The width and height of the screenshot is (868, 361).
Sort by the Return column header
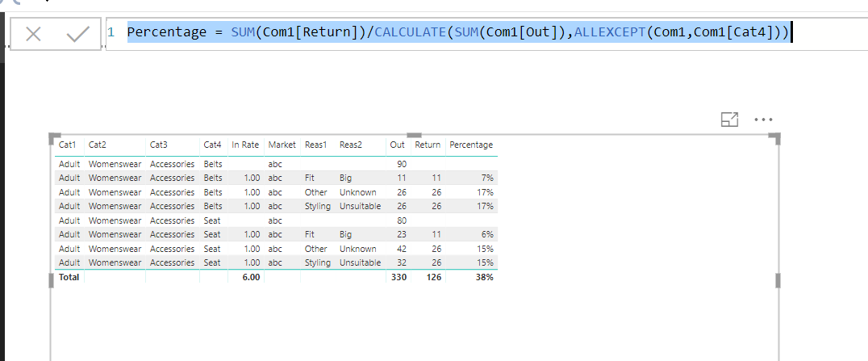[x=428, y=145]
